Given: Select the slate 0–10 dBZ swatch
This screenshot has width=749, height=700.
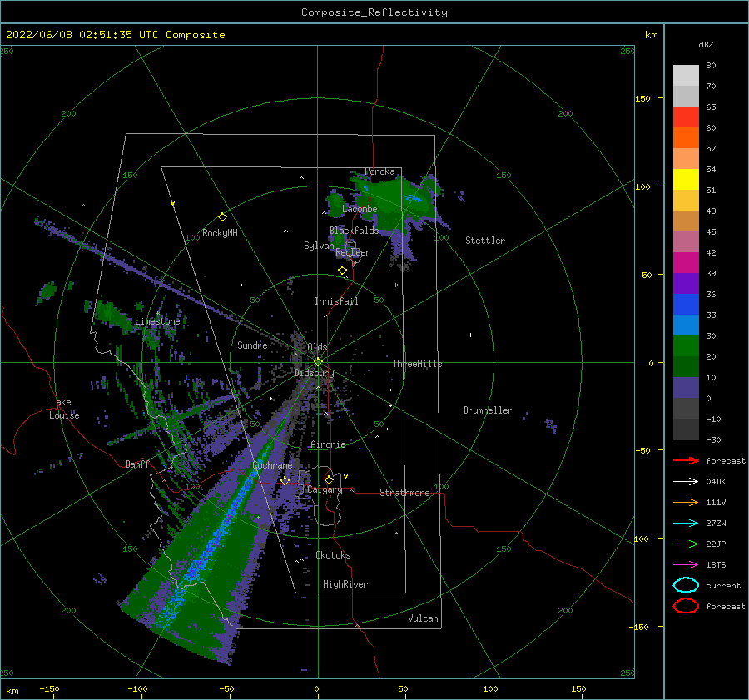Looking at the screenshot, I should (686, 388).
